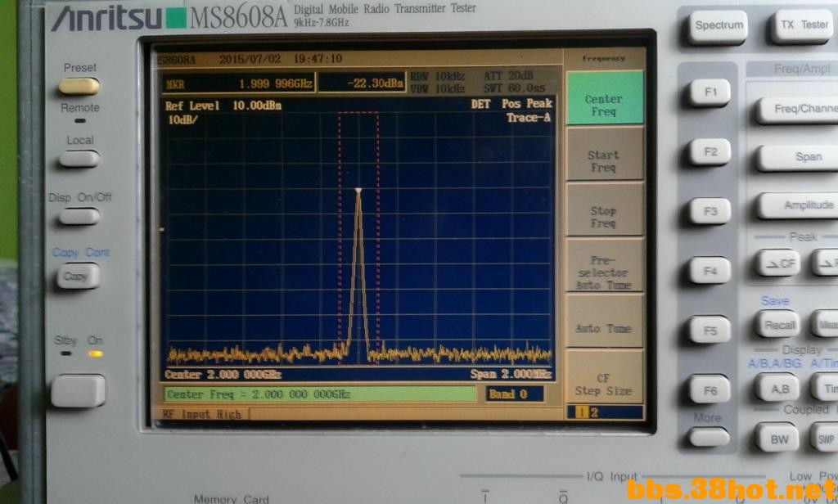The image size is (838, 504).
Task: Select the Center Freq softkey on screen
Action: (604, 98)
